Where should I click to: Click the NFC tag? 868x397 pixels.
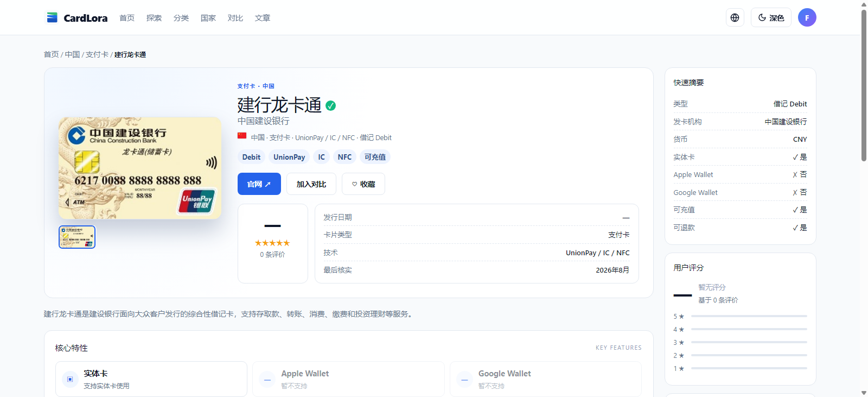[344, 157]
